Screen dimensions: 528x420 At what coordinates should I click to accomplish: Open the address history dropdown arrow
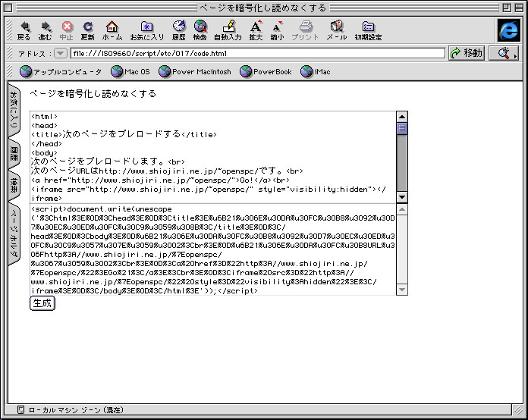coord(60,53)
